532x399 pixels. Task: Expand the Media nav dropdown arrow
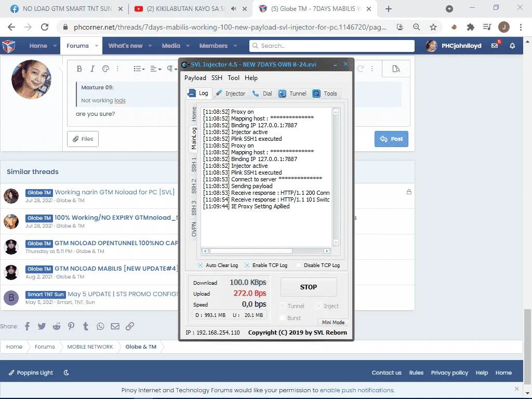pos(188,46)
